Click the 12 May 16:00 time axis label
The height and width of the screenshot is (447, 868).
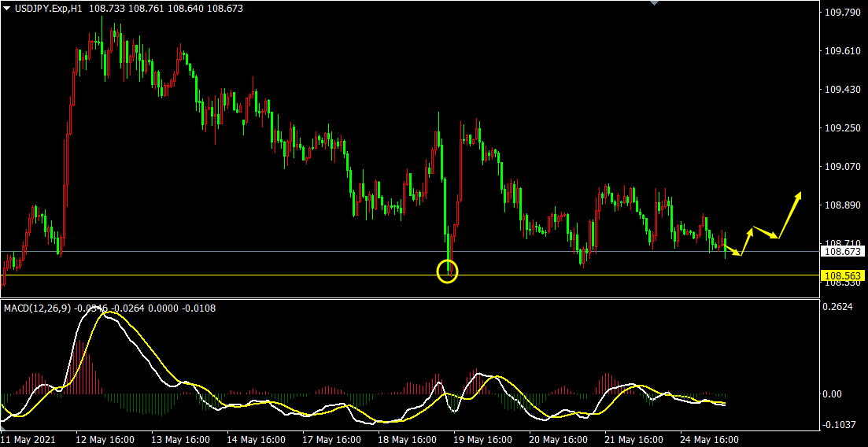click(105, 439)
